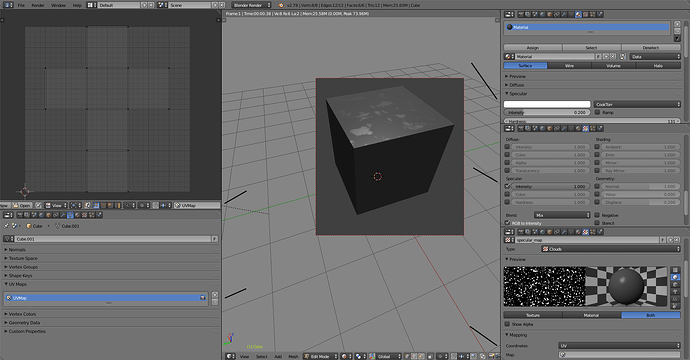Show the Material preview only
The height and width of the screenshot is (360, 690).
592,315
